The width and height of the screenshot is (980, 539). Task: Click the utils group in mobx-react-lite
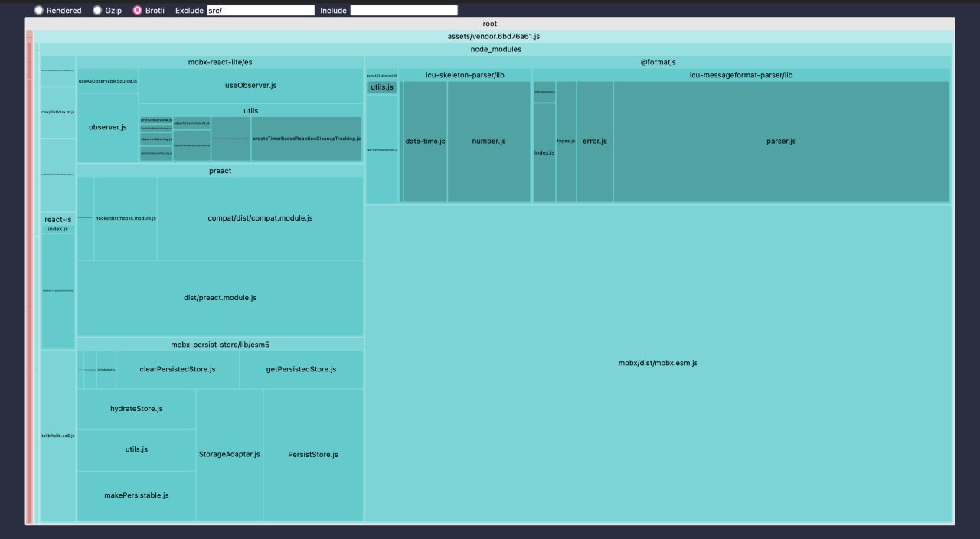pos(250,110)
